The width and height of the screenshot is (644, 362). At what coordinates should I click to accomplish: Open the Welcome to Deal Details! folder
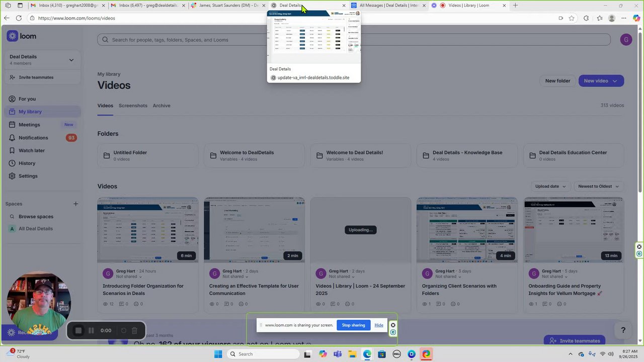(361, 155)
